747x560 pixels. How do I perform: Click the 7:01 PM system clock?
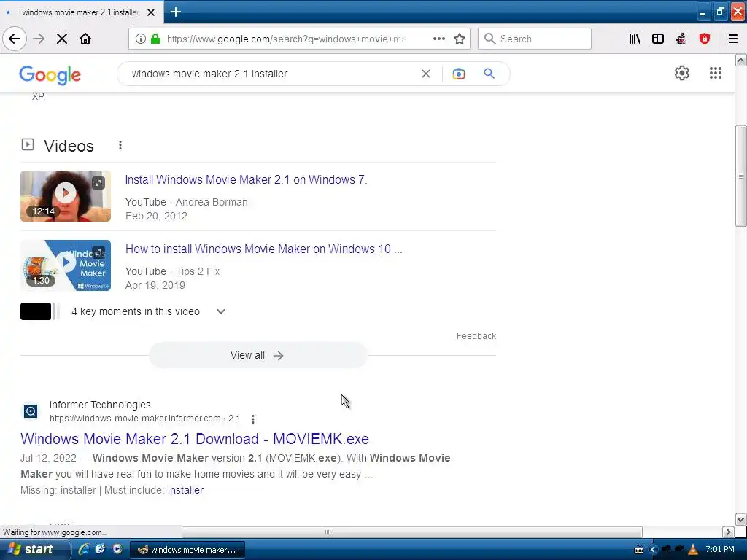[720, 549]
